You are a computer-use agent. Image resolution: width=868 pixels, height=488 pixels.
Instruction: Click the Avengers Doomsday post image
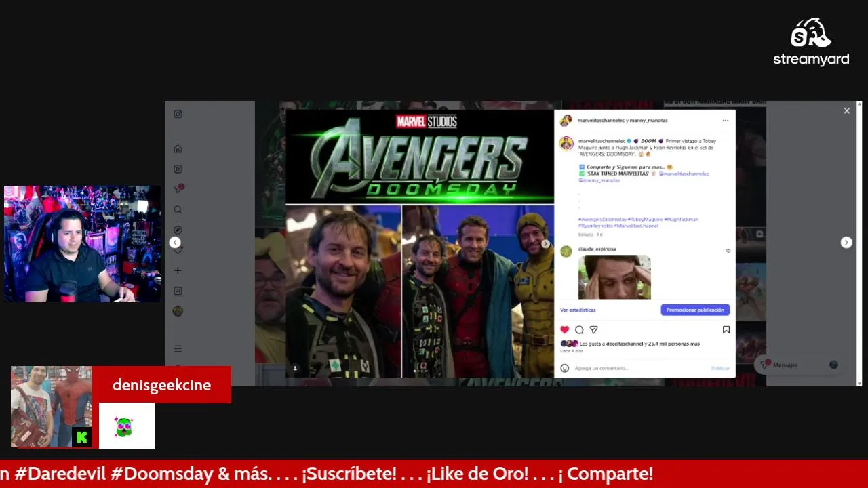(x=420, y=243)
